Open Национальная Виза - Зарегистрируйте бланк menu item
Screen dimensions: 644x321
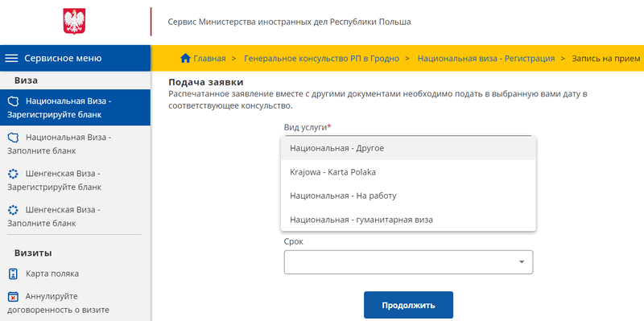coord(75,108)
